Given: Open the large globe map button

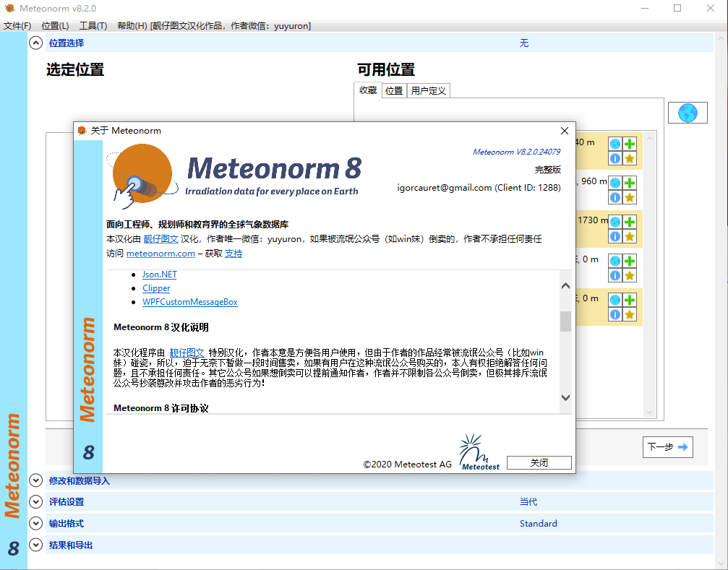Looking at the screenshot, I should (688, 113).
